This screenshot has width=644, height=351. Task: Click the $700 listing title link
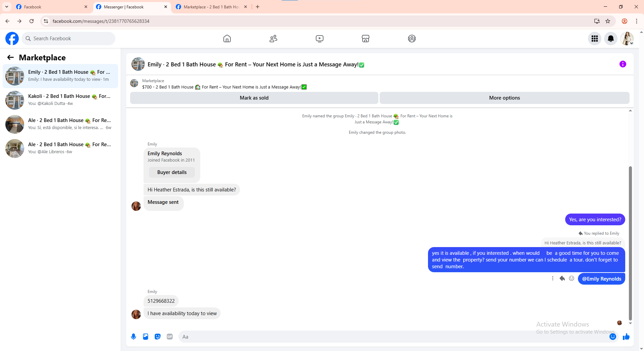[x=224, y=87]
